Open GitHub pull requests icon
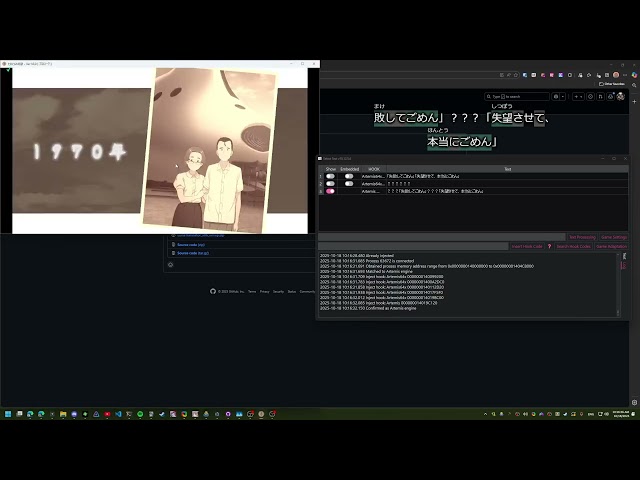This screenshot has width=640, height=480. point(600,97)
